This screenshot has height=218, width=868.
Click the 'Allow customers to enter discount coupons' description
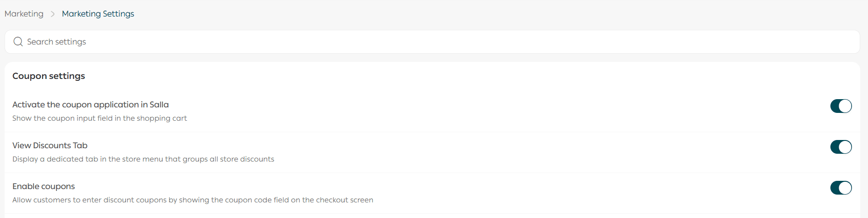pos(193,200)
